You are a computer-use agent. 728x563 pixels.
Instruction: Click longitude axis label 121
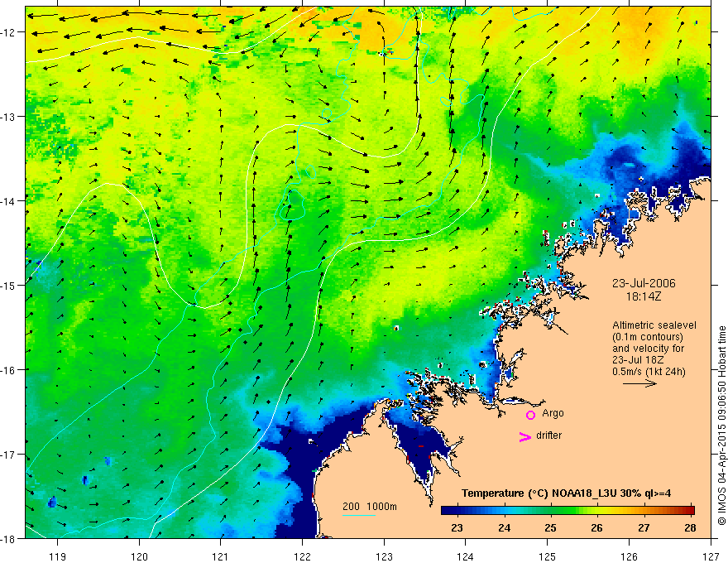click(221, 556)
